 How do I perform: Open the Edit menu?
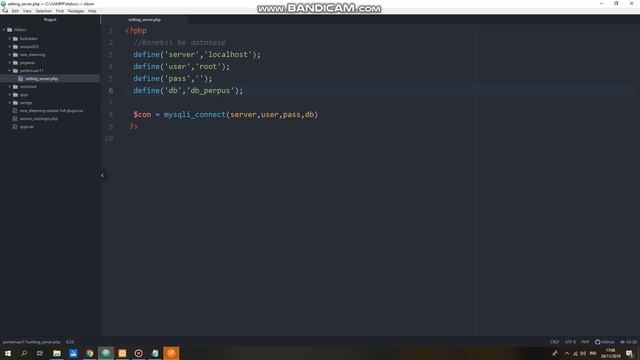[x=15, y=11]
